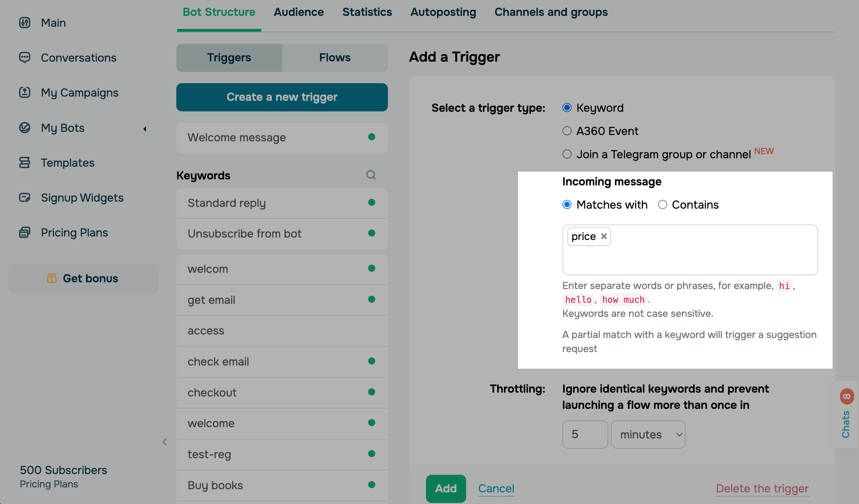Click the Keywords search magnifier icon

pos(371,175)
